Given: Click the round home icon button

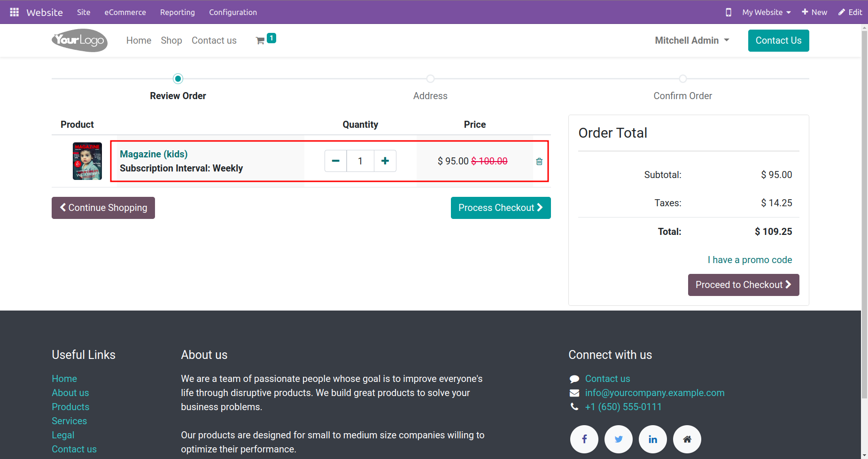Looking at the screenshot, I should 687,439.
